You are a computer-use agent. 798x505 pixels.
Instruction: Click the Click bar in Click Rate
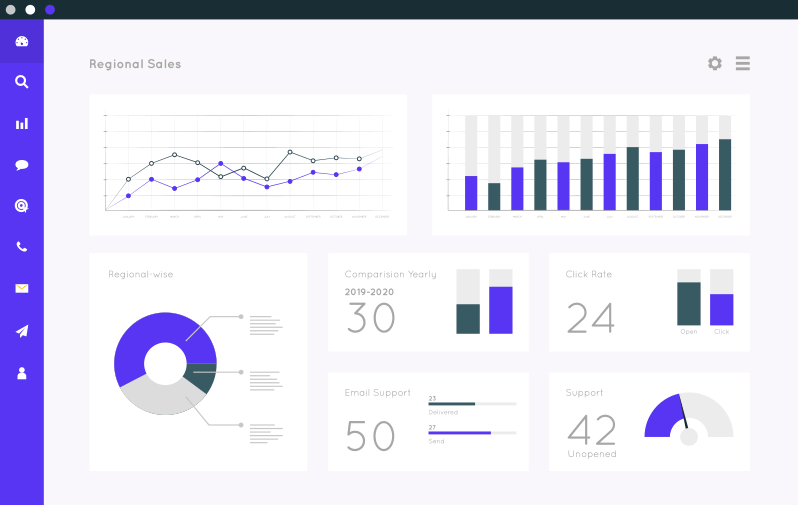(x=722, y=309)
